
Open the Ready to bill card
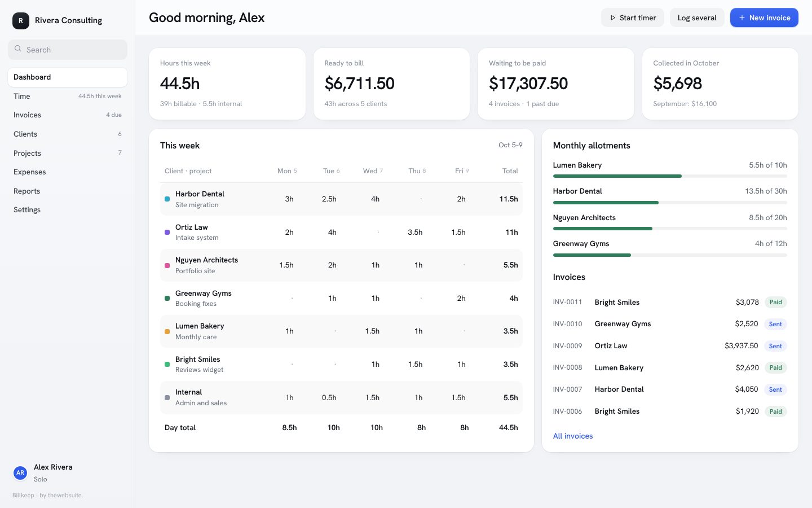click(x=391, y=84)
